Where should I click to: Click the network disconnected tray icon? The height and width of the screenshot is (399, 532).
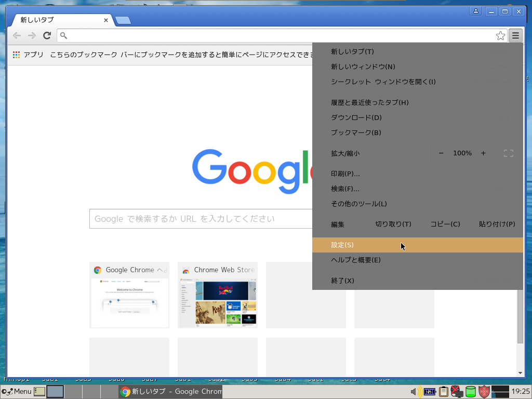coord(457,392)
